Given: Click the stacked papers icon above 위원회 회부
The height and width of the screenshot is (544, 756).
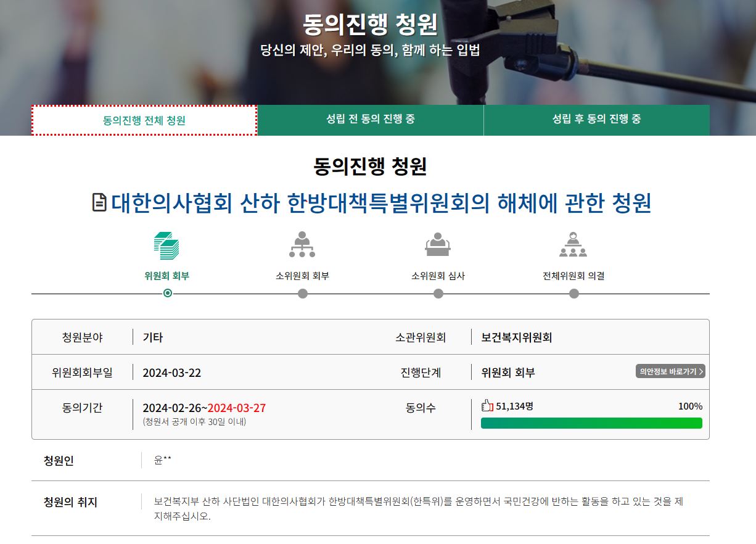Looking at the screenshot, I should [x=166, y=247].
